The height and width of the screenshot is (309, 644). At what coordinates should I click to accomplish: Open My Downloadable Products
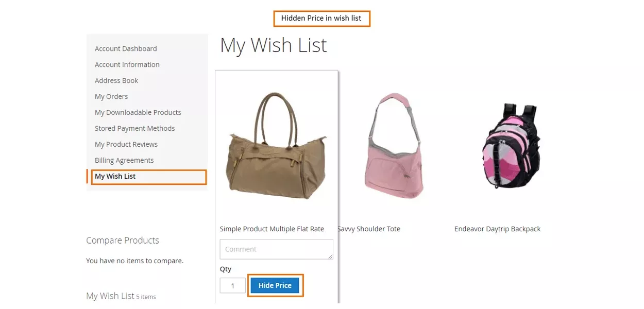[138, 112]
